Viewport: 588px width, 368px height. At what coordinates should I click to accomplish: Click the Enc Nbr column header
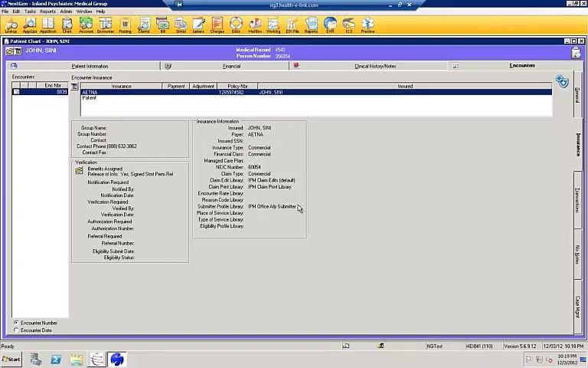pyautogui.click(x=52, y=85)
